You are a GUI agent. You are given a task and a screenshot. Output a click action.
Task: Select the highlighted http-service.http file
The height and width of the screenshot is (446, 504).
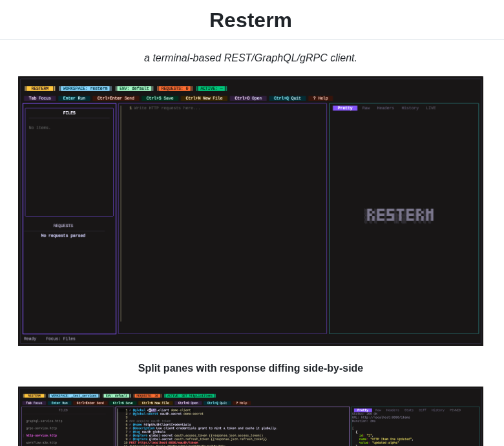[41, 436]
